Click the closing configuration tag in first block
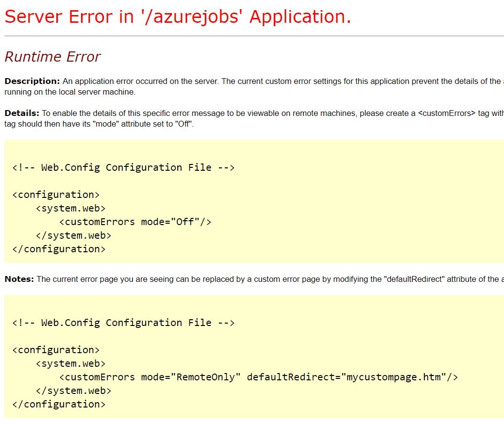 (x=58, y=248)
